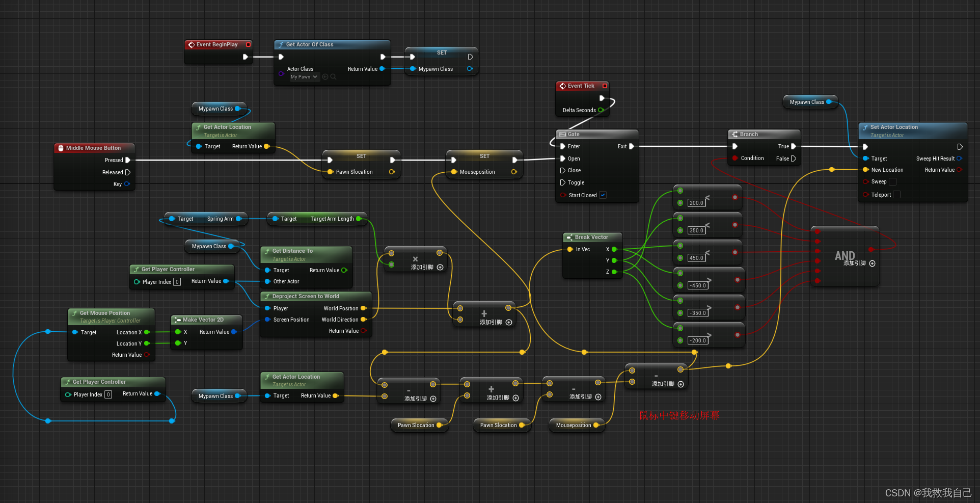Select the Deproject Screen to World node title
This screenshot has width=980, height=503.
(x=306, y=296)
